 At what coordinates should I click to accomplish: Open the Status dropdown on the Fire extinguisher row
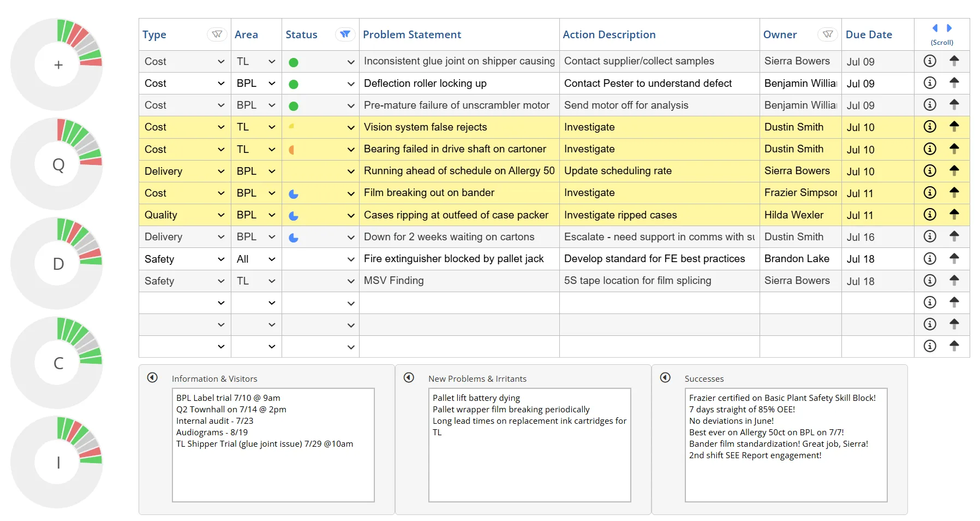(x=351, y=258)
